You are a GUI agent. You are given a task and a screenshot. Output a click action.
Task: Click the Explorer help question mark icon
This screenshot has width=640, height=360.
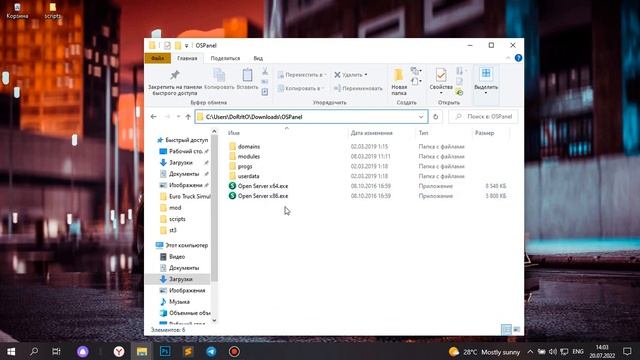coord(518,58)
